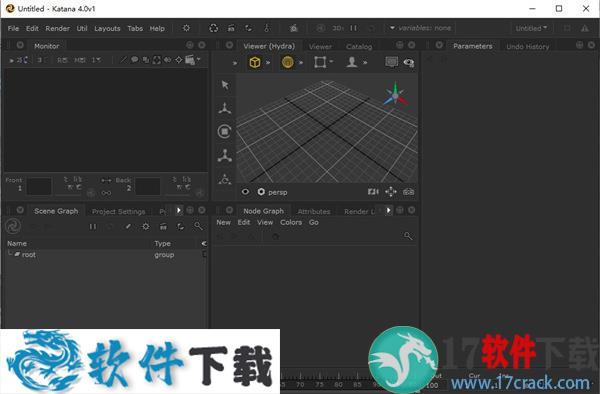The image size is (600, 394).
Task: Click the four-arrow pan icon below viewport
Action: (391, 192)
